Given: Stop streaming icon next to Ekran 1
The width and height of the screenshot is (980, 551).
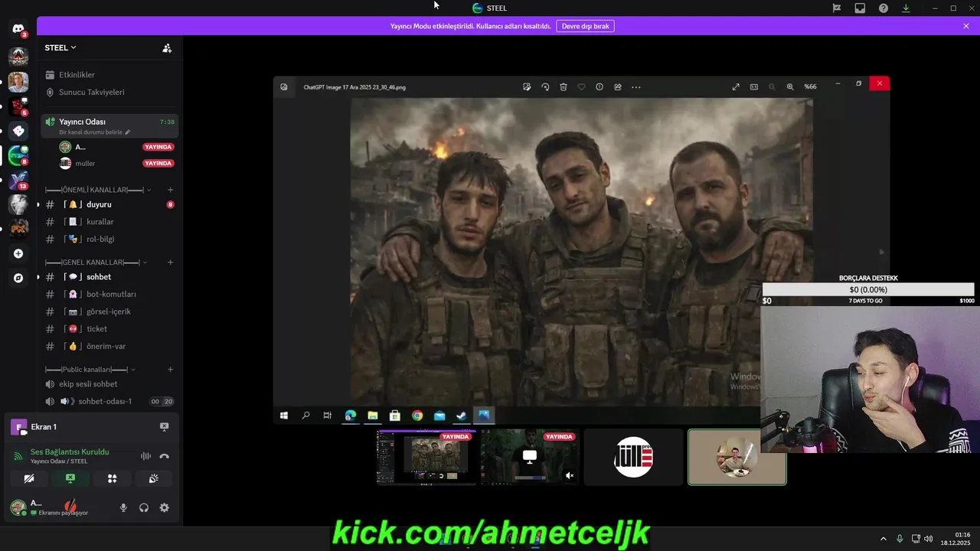Looking at the screenshot, I should coord(164,427).
